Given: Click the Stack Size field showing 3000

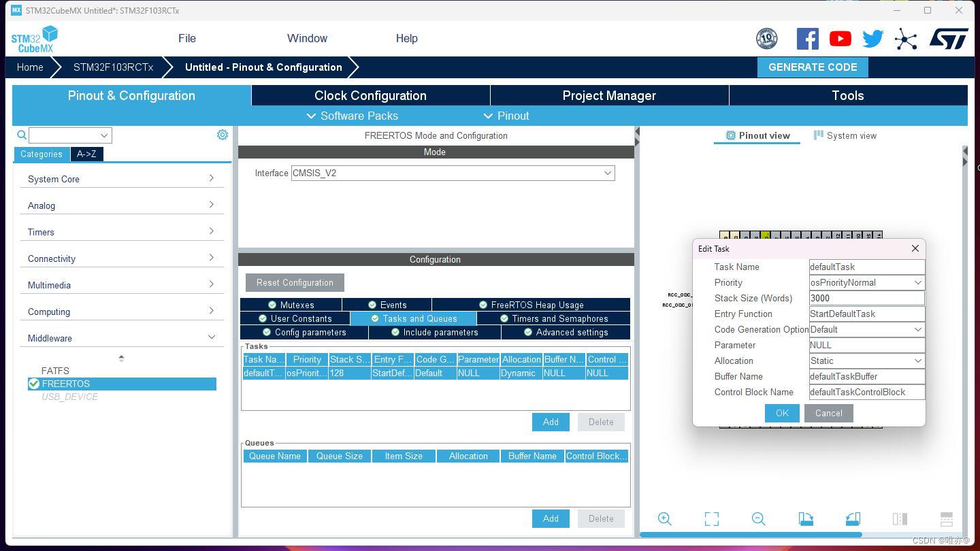Looking at the screenshot, I should 866,298.
